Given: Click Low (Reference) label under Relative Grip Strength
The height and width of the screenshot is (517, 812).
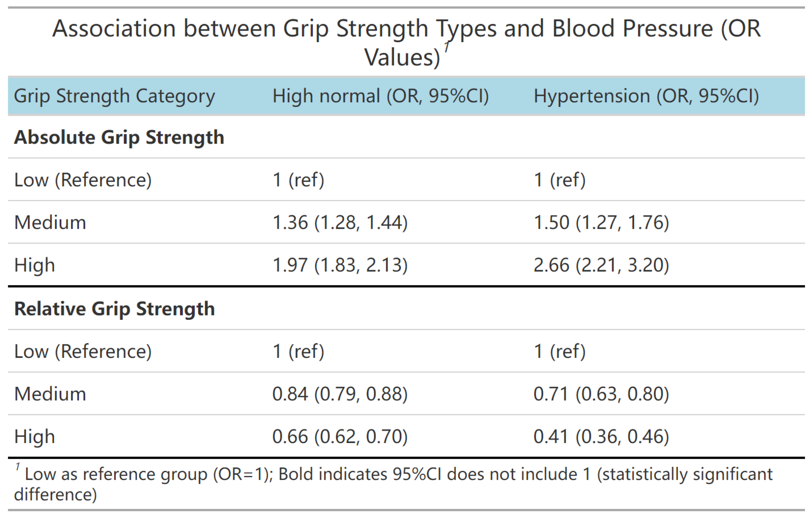Looking at the screenshot, I should tap(83, 351).
